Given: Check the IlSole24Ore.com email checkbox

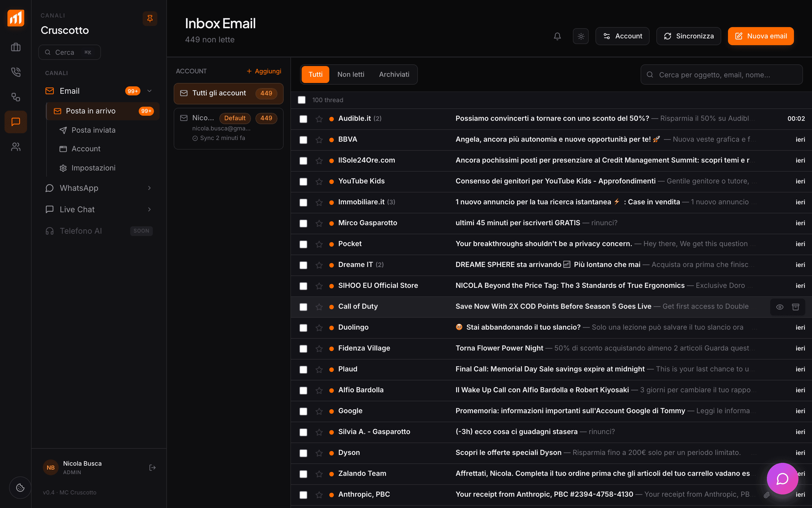Looking at the screenshot, I should tap(303, 161).
